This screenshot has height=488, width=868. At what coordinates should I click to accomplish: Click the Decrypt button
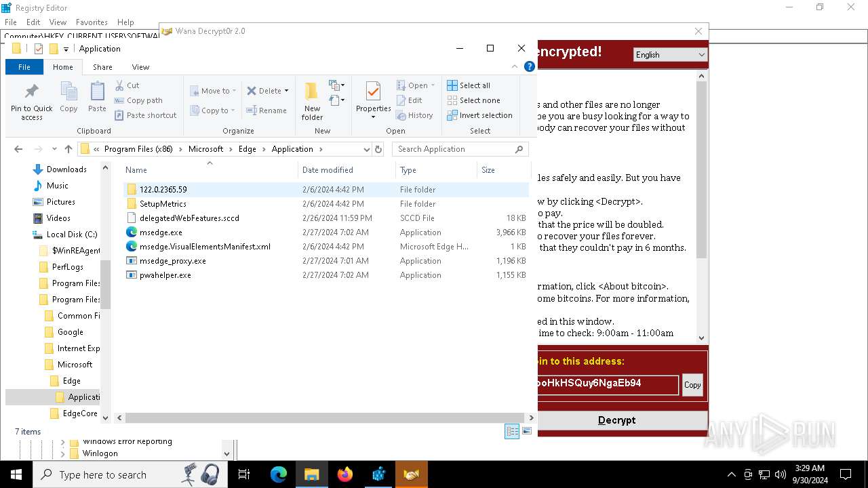(x=622, y=420)
